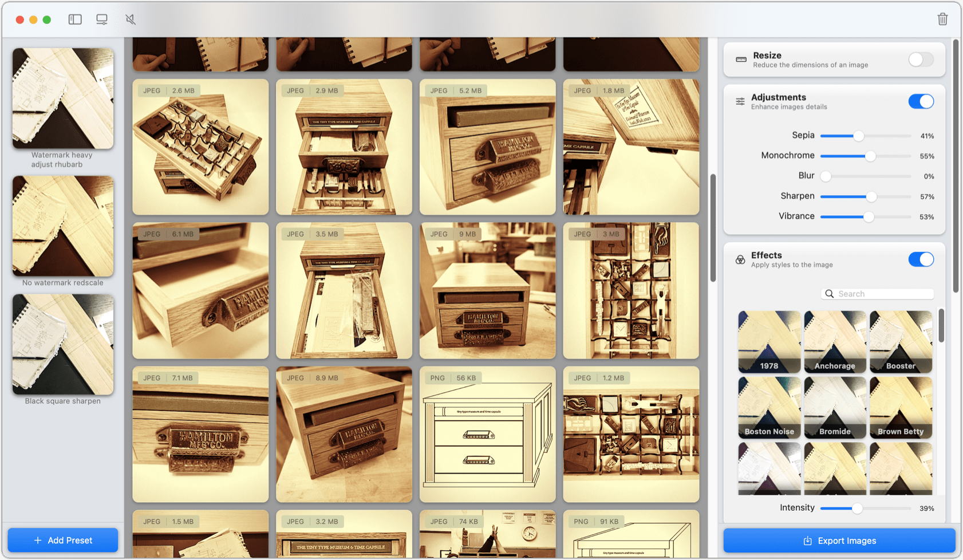Select the 1978 effect

(x=769, y=342)
